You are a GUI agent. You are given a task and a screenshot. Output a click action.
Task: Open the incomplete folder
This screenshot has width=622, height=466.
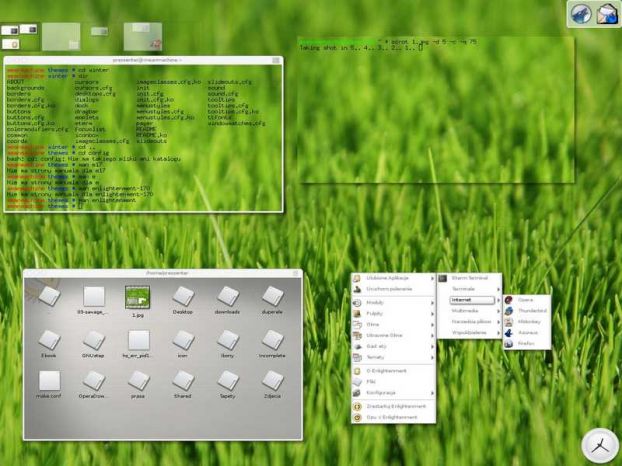272,344
